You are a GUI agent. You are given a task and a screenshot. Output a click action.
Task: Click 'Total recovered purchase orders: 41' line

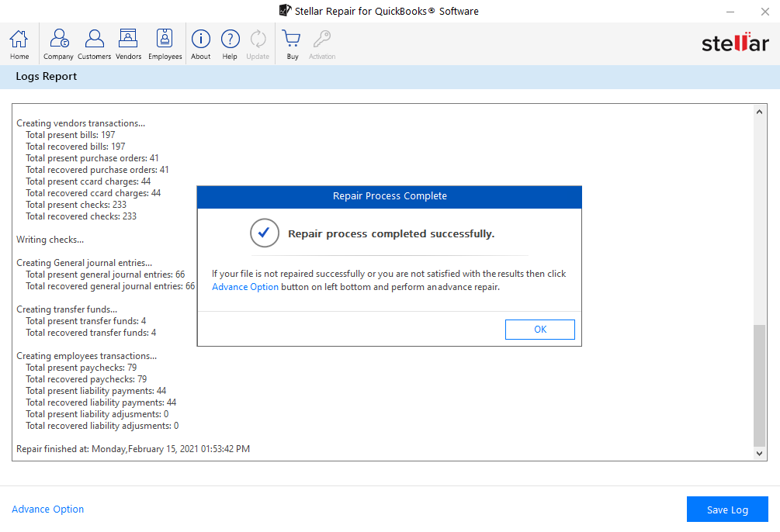pos(97,170)
